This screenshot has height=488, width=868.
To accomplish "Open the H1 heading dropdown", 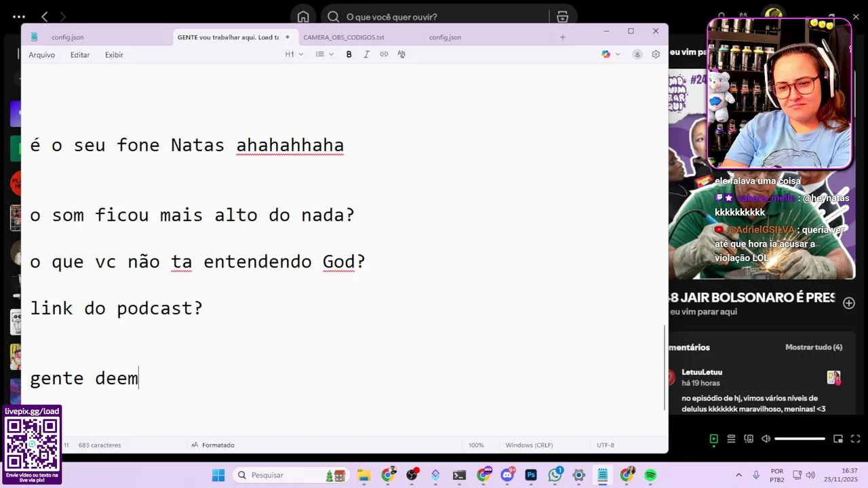I will pyautogui.click(x=294, y=54).
